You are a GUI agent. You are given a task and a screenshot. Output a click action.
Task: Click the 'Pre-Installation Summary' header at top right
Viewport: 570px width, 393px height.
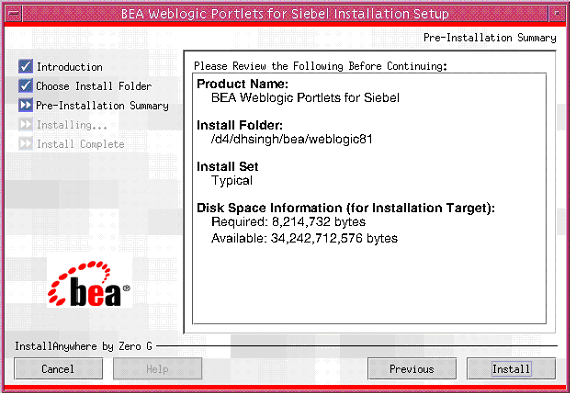(x=490, y=37)
